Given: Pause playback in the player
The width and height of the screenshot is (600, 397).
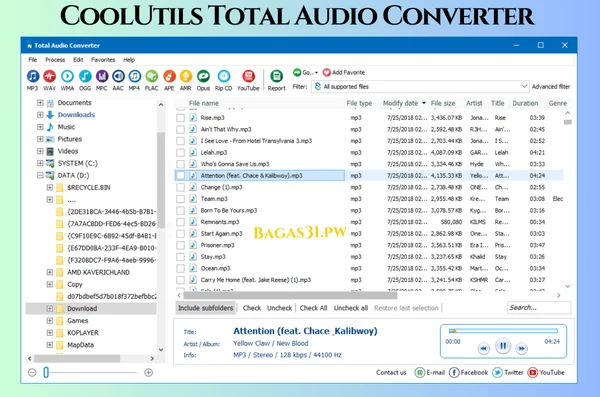Looking at the screenshot, I should pos(503,346).
